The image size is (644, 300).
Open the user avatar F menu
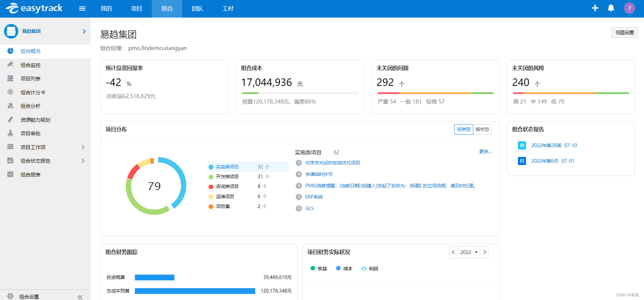[x=629, y=8]
